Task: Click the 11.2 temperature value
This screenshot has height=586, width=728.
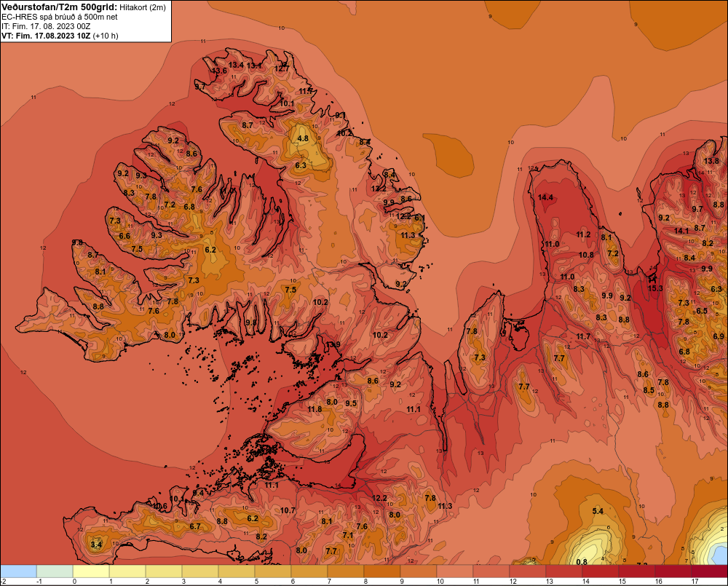Action: 583,234
